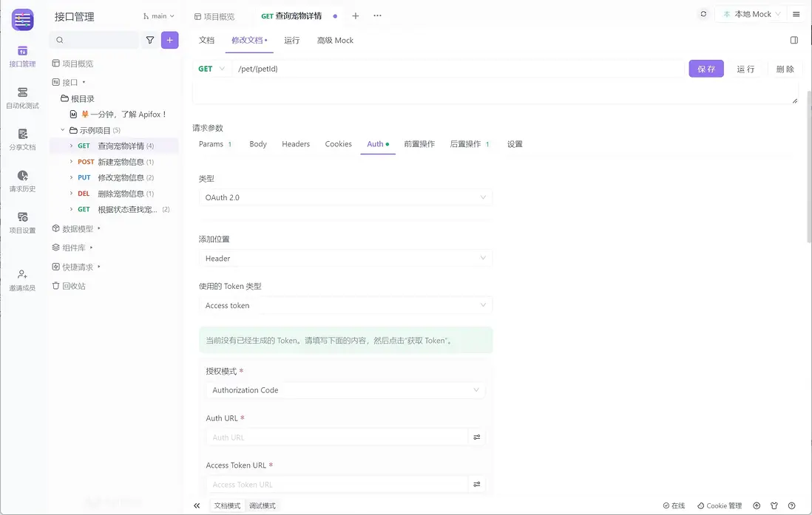Open the GET method dropdown

tap(212, 69)
